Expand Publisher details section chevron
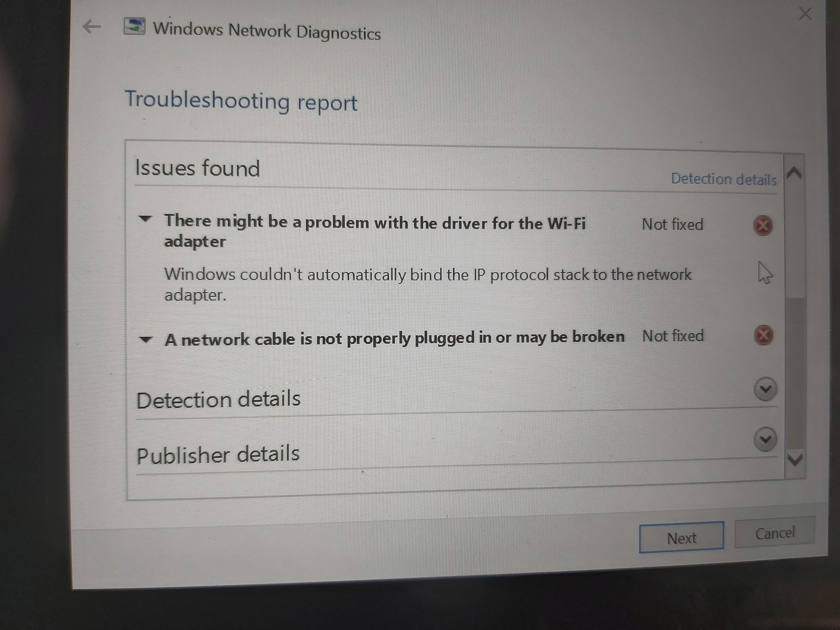Image resolution: width=840 pixels, height=630 pixels. [765, 439]
